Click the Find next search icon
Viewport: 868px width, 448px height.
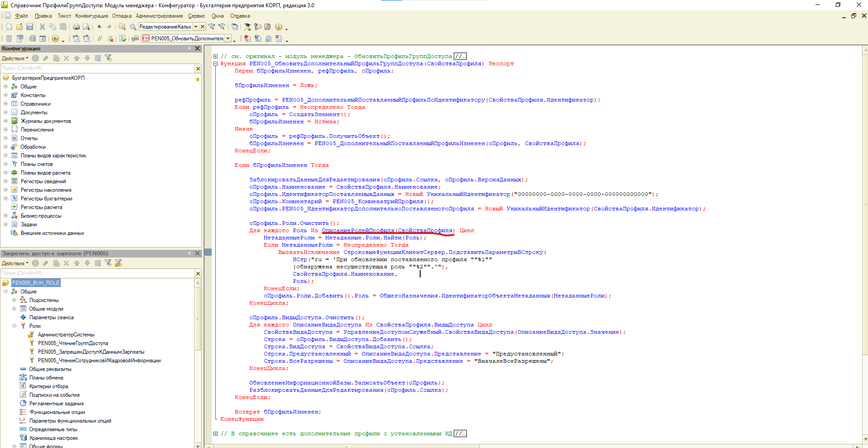[212, 27]
